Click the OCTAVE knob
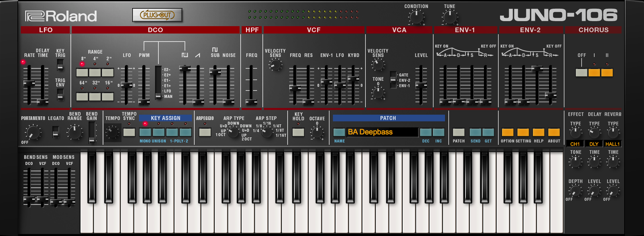This screenshot has height=236, width=644. point(317,132)
